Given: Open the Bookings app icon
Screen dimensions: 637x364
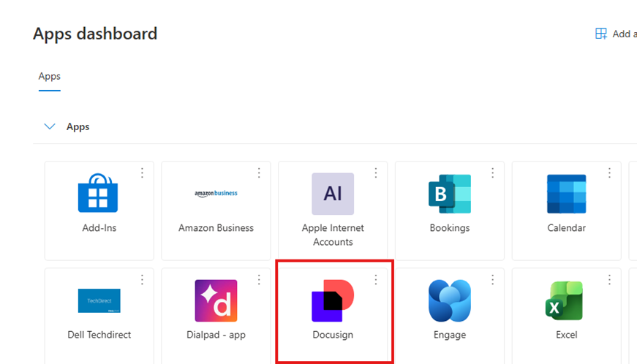Looking at the screenshot, I should tap(449, 194).
